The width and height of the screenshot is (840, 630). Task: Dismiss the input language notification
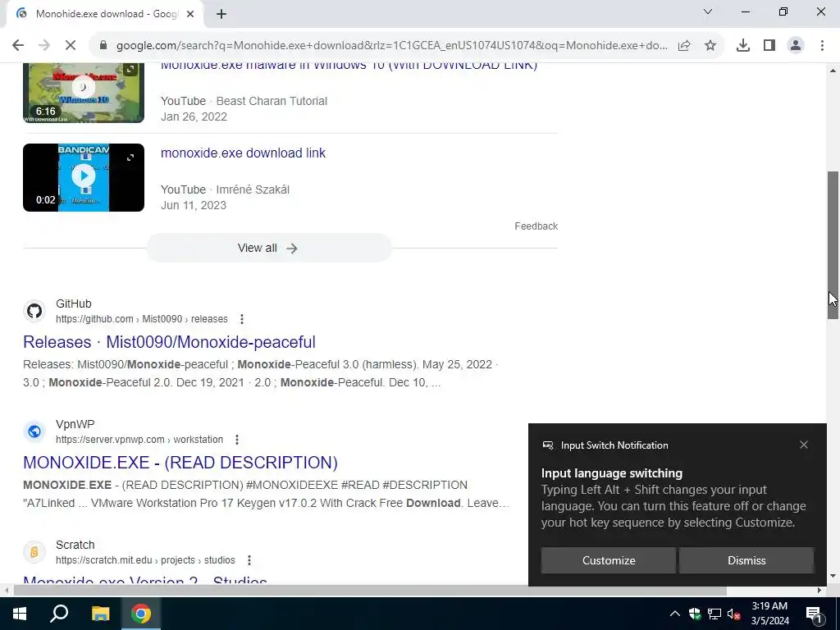[x=746, y=560]
